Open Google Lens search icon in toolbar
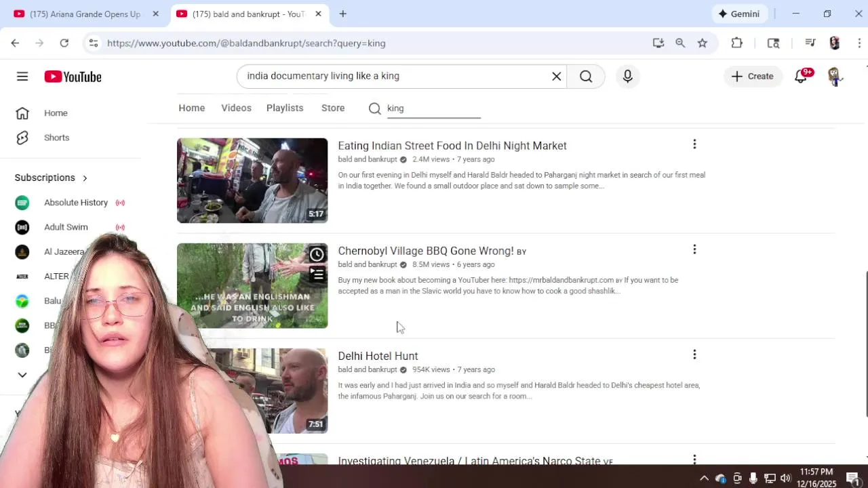Screen dimensions: 868x488 (x=773, y=43)
